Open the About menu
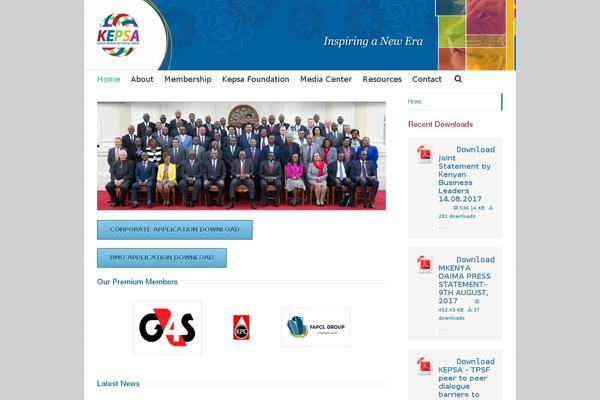 142,79
